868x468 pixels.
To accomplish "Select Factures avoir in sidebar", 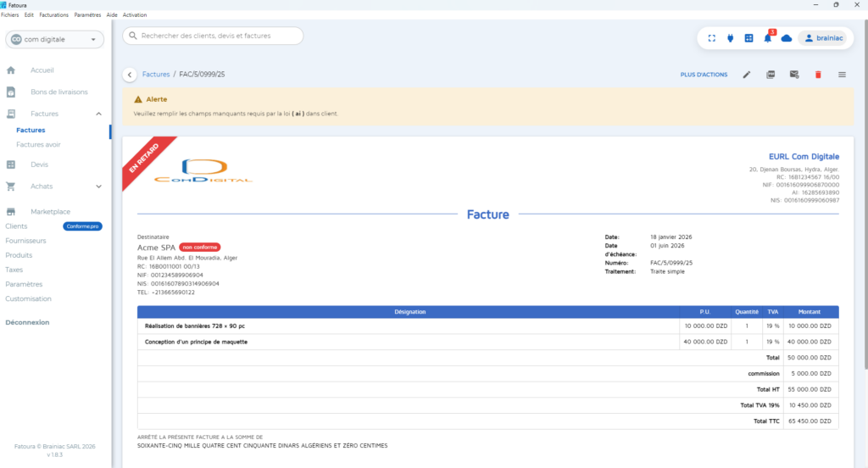I will click(38, 144).
